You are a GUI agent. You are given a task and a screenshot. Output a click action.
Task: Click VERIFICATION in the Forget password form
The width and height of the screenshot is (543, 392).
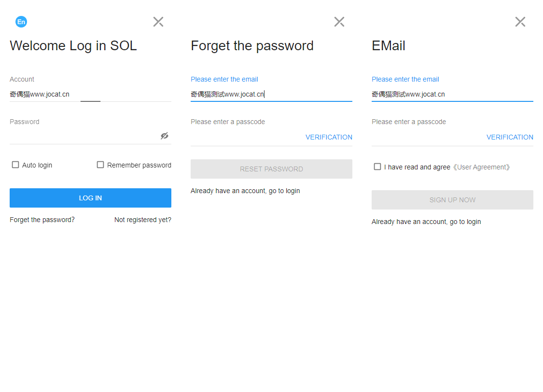(x=329, y=137)
